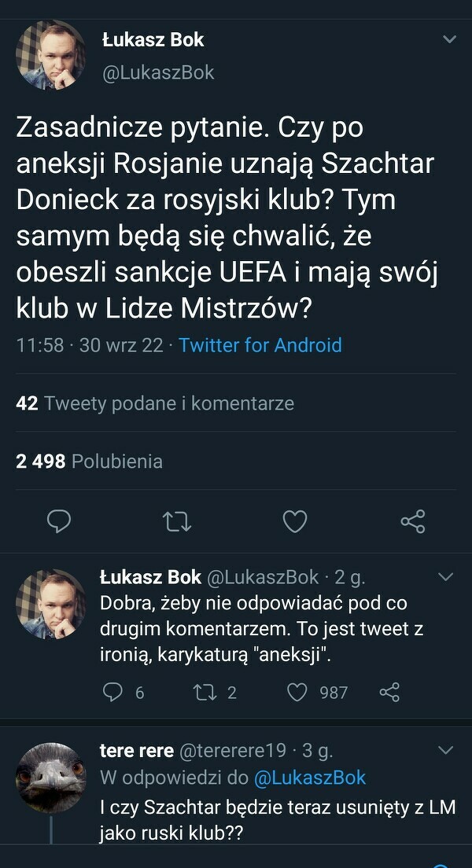The image size is (472, 868).
Task: Like the main tweet
Action: click(x=294, y=521)
